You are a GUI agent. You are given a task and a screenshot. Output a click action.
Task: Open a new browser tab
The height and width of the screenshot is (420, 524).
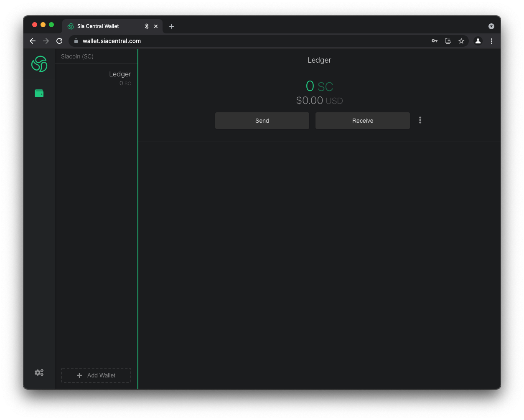(172, 26)
